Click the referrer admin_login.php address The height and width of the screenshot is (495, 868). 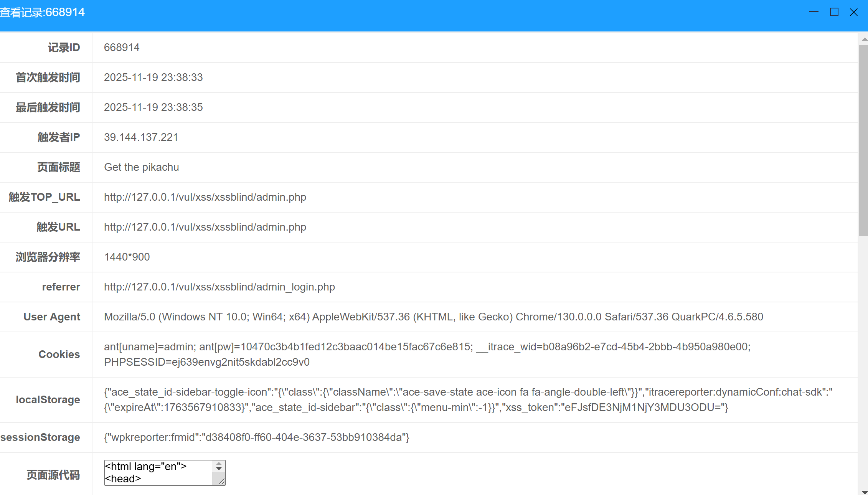219,287
